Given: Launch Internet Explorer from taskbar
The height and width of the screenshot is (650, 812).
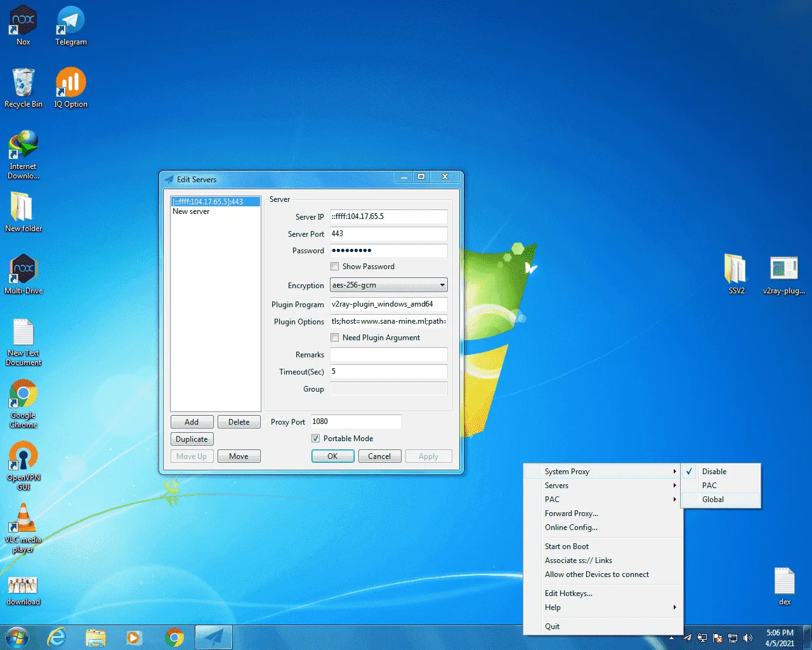Looking at the screenshot, I should [x=56, y=637].
